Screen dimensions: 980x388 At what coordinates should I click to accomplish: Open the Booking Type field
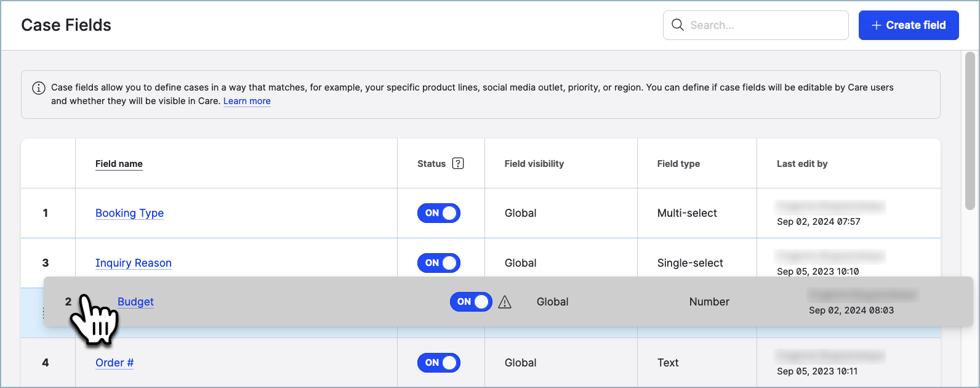pyautogui.click(x=129, y=213)
